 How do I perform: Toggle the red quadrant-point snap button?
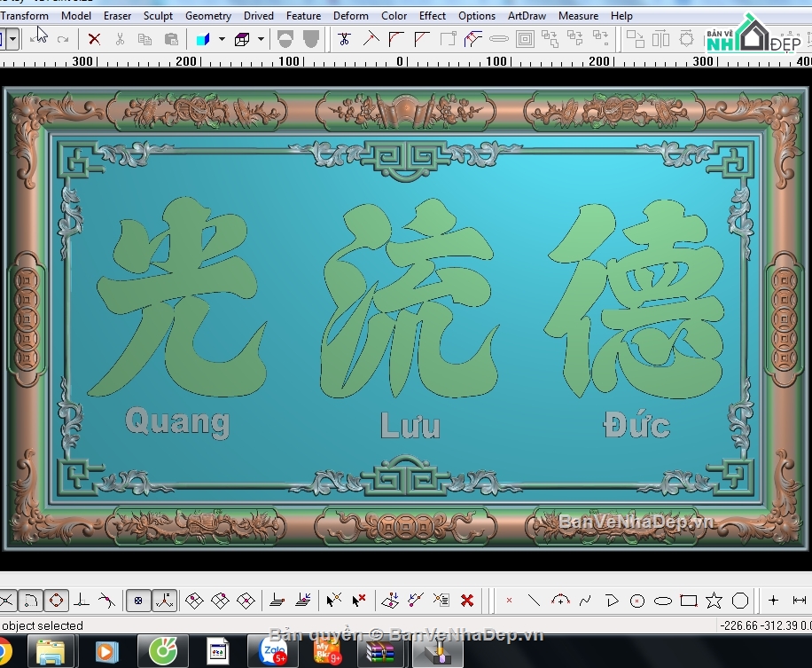coord(57,601)
